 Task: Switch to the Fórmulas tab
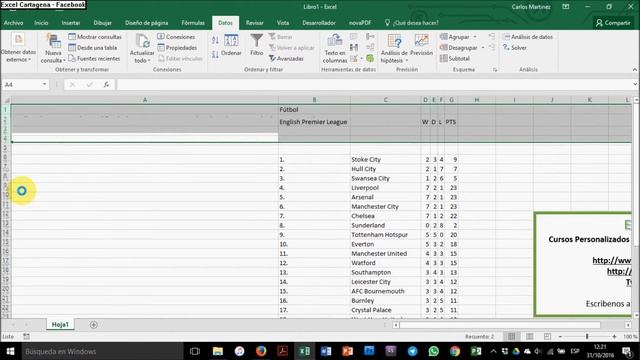193,23
